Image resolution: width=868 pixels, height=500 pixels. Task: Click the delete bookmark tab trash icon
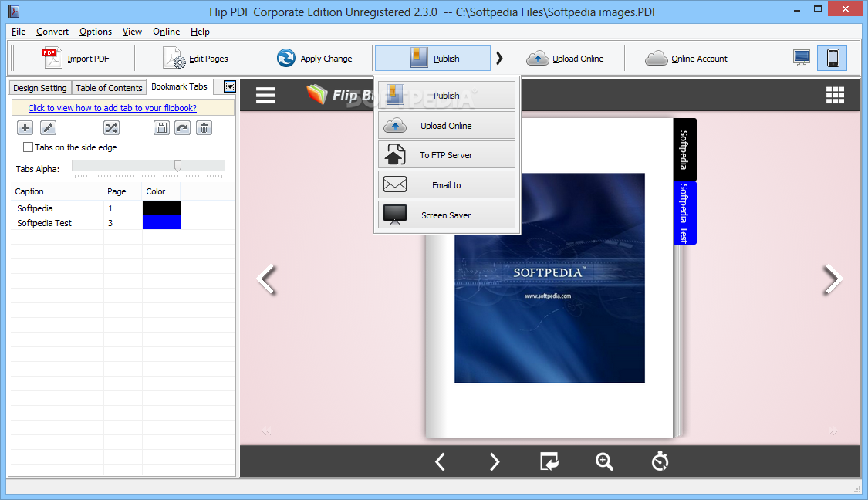tap(204, 128)
